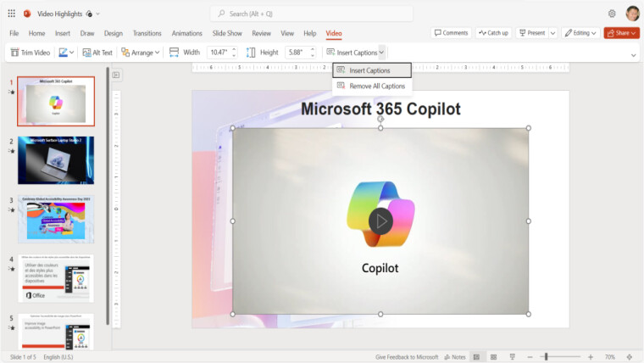Click the fit slide to window icon
644x363 pixels.
(630, 357)
